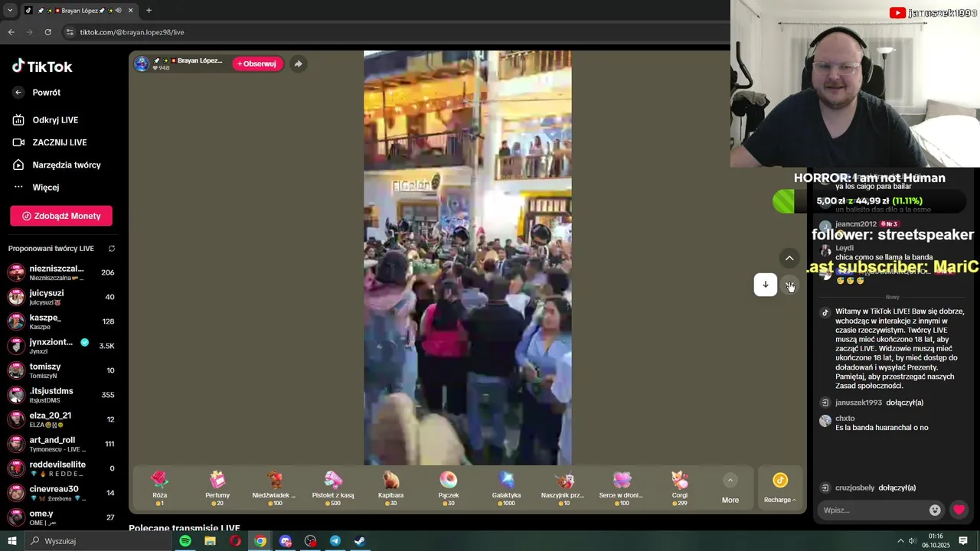
Task: Open elza_20_21 creator LIVE
Action: pos(61,419)
